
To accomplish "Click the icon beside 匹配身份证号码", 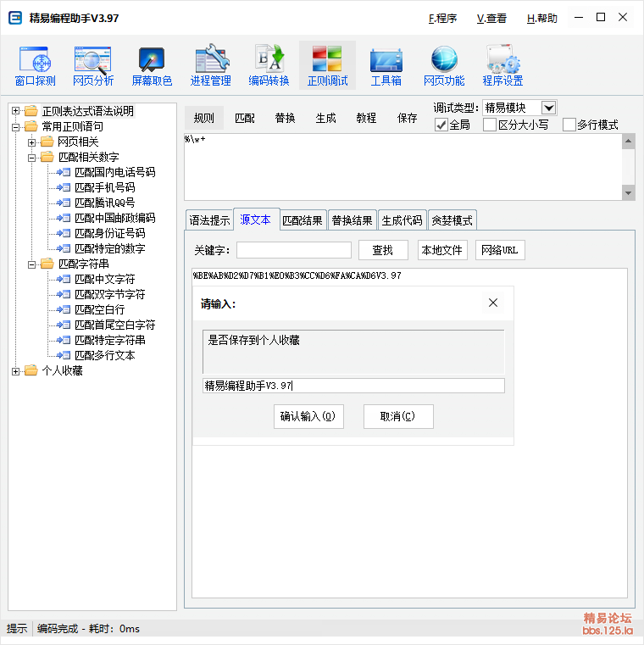I will [64, 233].
